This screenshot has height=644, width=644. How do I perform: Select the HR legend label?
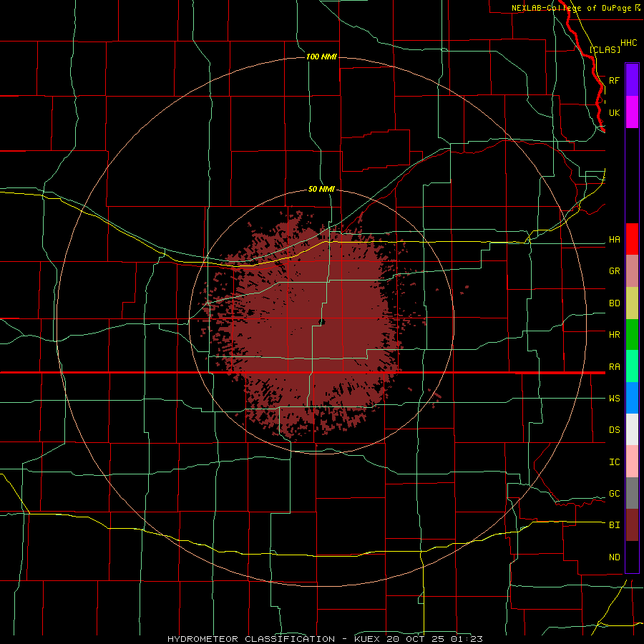click(614, 335)
